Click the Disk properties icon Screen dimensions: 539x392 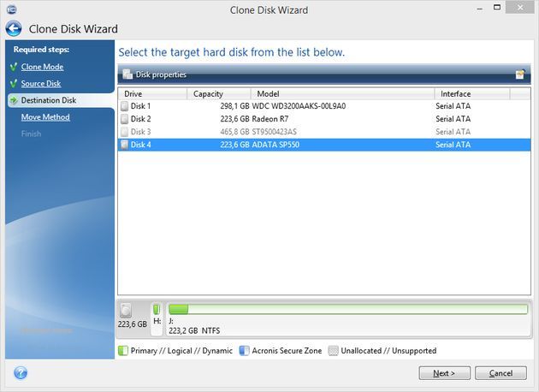pos(127,74)
